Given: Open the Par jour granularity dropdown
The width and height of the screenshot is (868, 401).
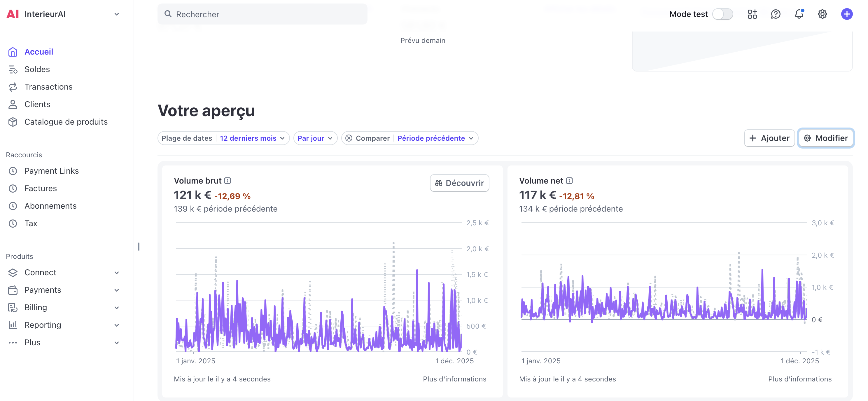Looking at the screenshot, I should pos(315,138).
